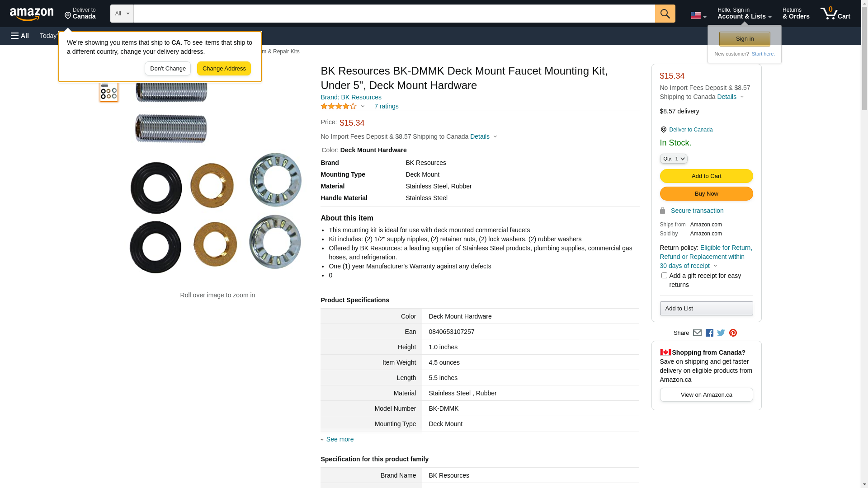Expand See more product specifications
The image size is (868, 488).
(340, 439)
